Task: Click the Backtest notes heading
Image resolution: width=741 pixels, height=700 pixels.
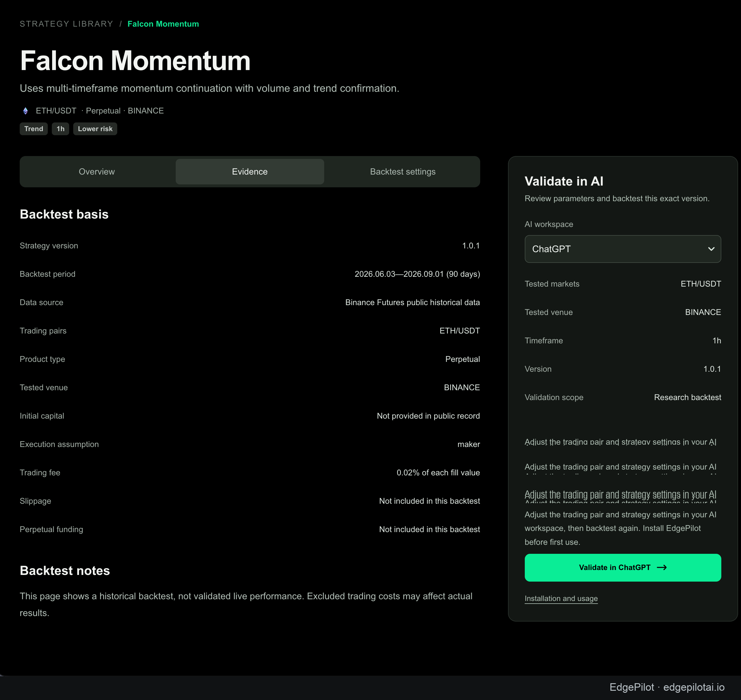Action: 65,571
